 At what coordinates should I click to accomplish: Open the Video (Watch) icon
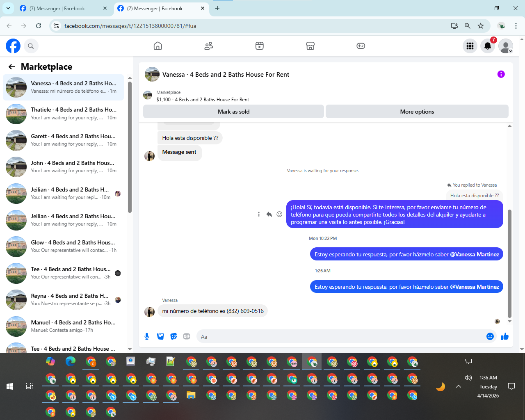tap(260, 46)
